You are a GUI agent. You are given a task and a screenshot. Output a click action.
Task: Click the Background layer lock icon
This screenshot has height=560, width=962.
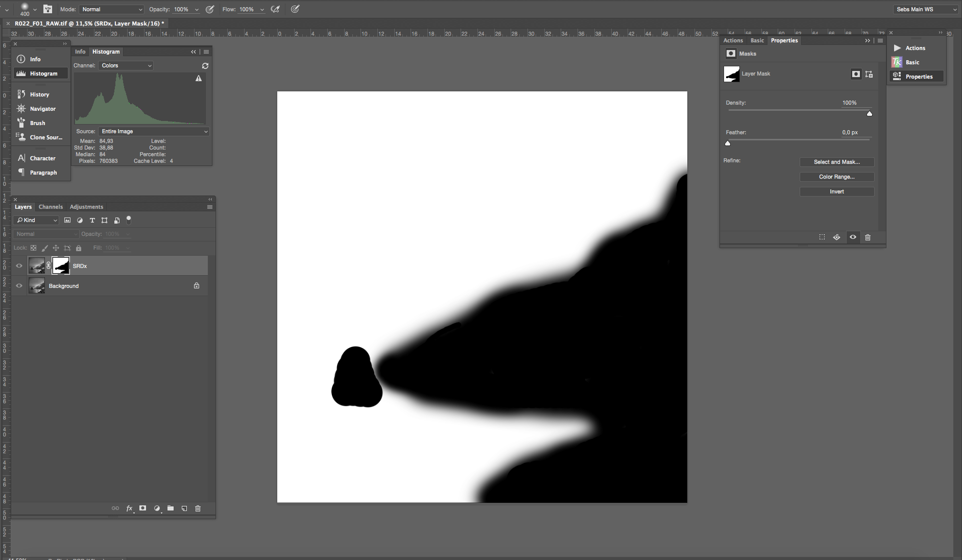pos(197,286)
